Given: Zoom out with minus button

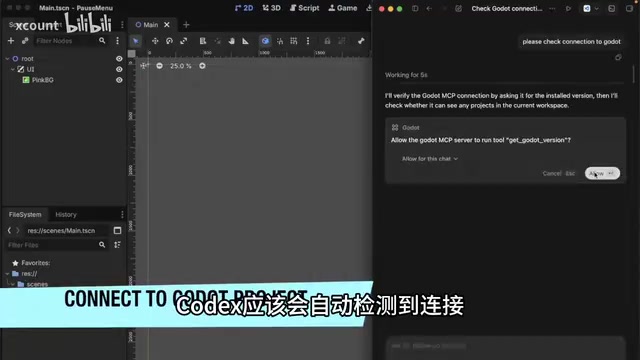Looking at the screenshot, I should pos(160,66).
